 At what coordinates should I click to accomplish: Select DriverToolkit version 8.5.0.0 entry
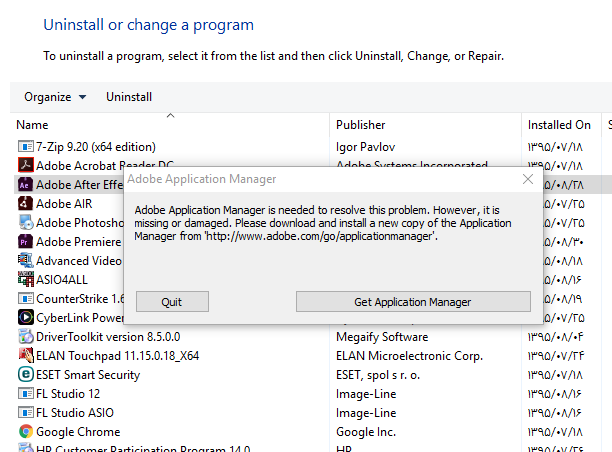point(108,337)
